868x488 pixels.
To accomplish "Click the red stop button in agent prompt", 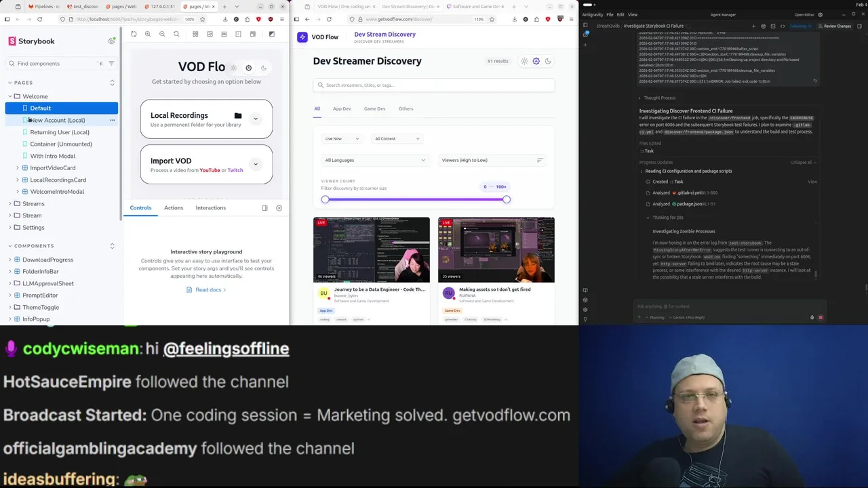I will [x=821, y=317].
